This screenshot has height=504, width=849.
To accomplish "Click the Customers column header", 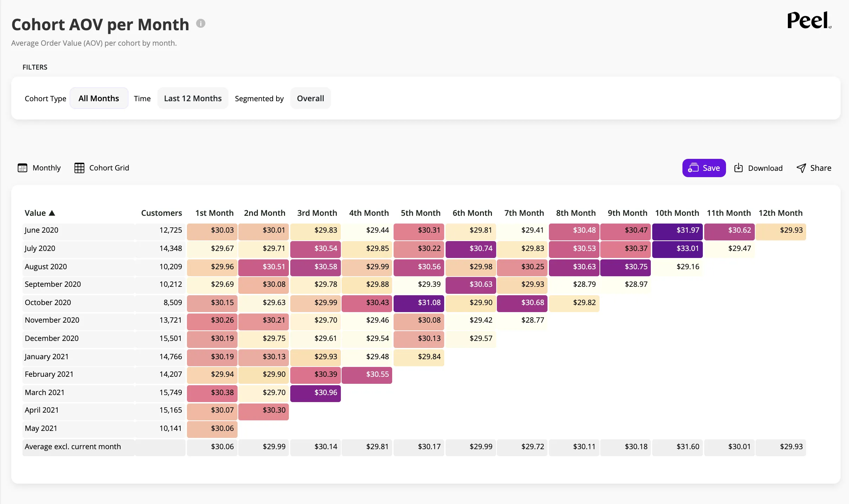I will coord(162,213).
